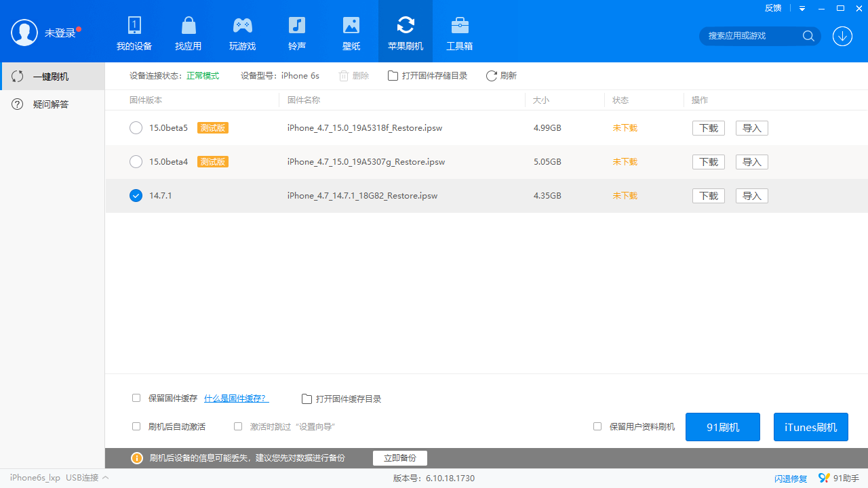
Task: Open the 我的设备 device icon
Action: tap(134, 26)
